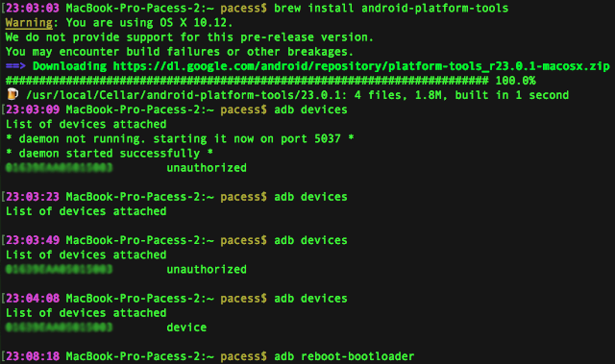Image resolution: width=615 pixels, height=364 pixels.
Task: Click the 23:04:08 prompt timestamp
Action: coord(33,298)
